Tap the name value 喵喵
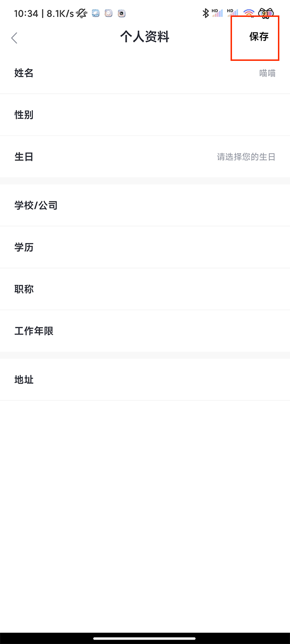 click(267, 73)
